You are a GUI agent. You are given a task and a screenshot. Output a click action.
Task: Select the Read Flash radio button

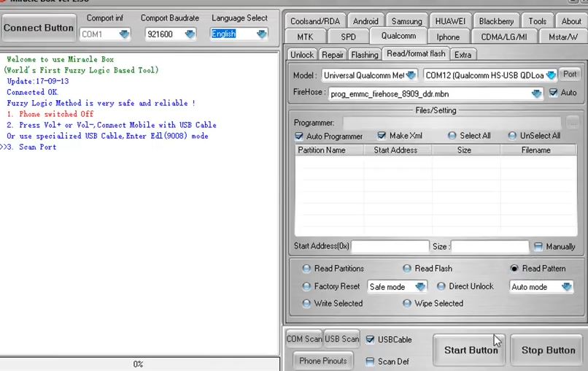click(407, 269)
